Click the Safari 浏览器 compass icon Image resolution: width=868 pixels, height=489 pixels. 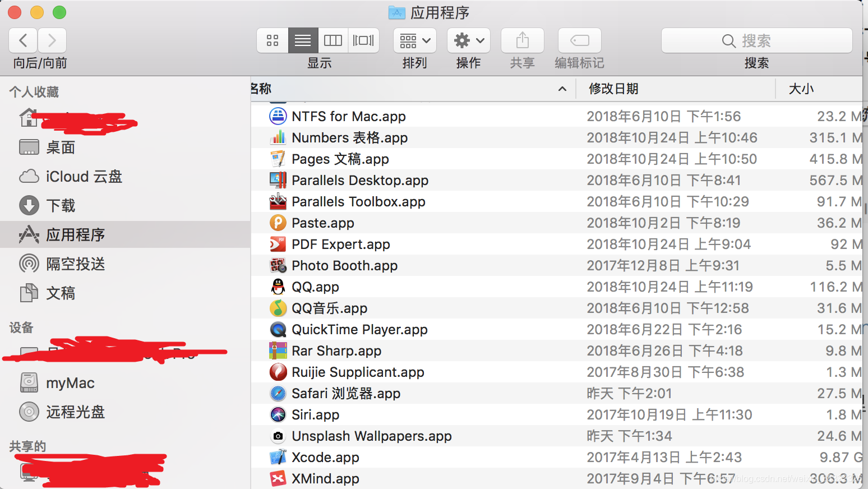pos(278,393)
